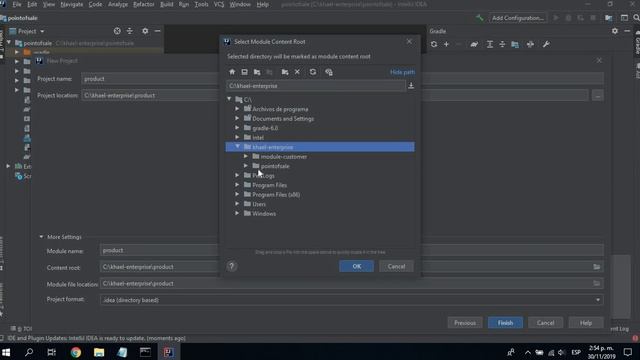Open the Refactor menu
640x360 pixels.
click(144, 4)
